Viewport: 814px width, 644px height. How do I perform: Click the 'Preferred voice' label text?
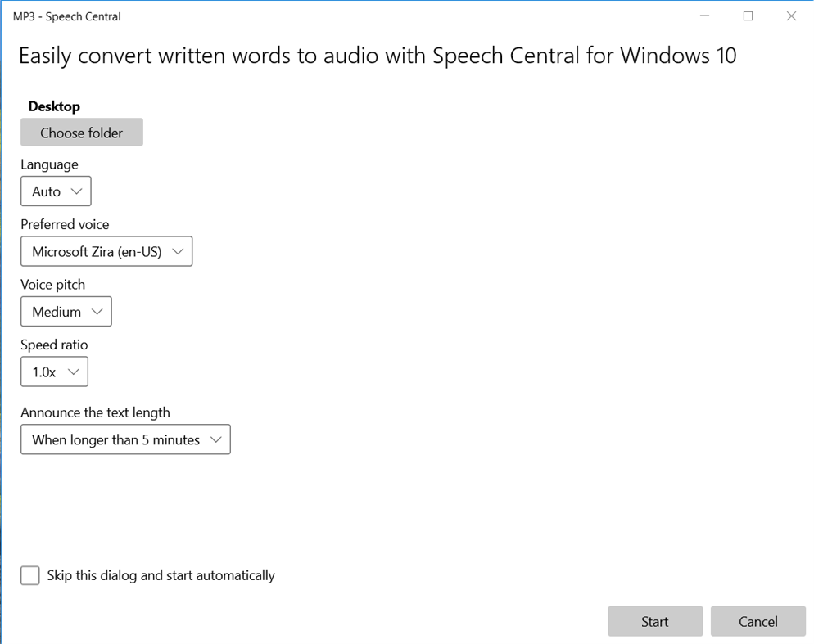point(65,224)
